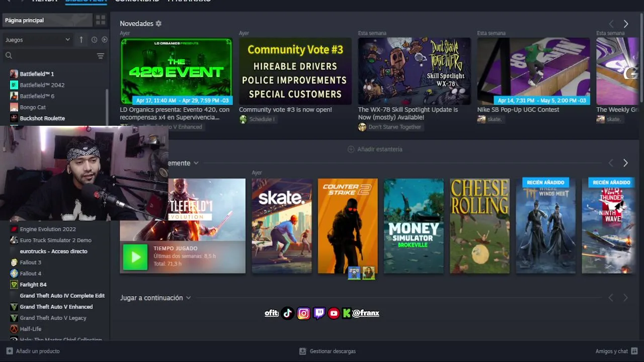The image size is (644, 362).
Task: Open the Nike SB Pop-Up UGC Contest thumbnail
Action: click(x=534, y=71)
